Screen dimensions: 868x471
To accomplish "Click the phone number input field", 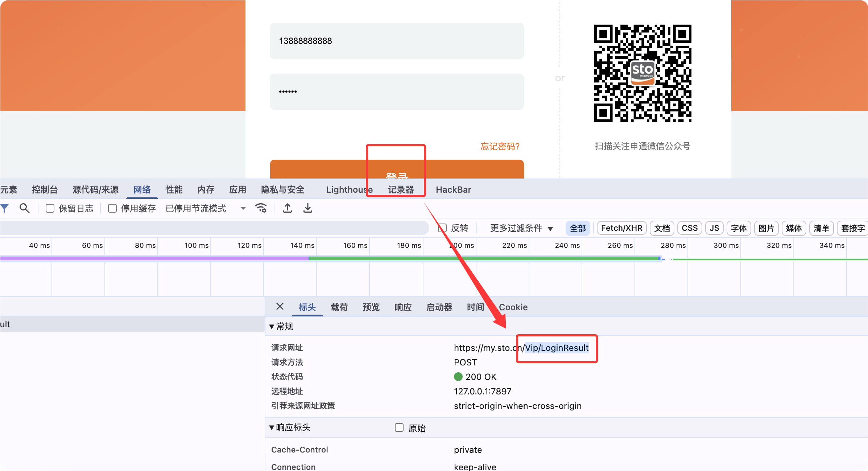I will (397, 41).
